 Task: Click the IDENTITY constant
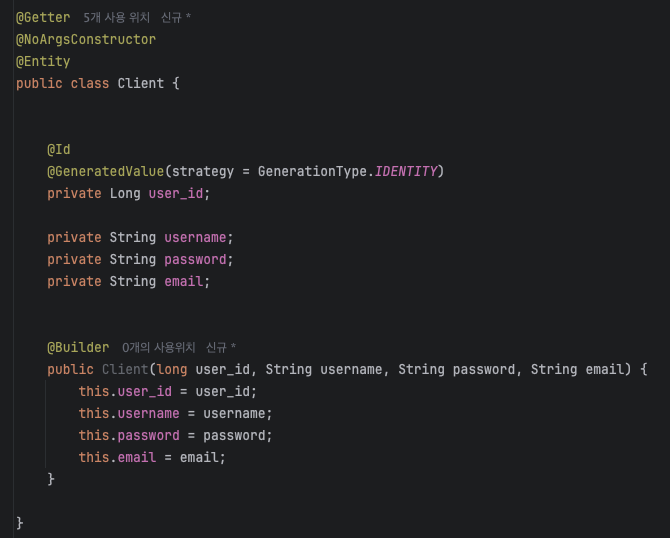406,171
